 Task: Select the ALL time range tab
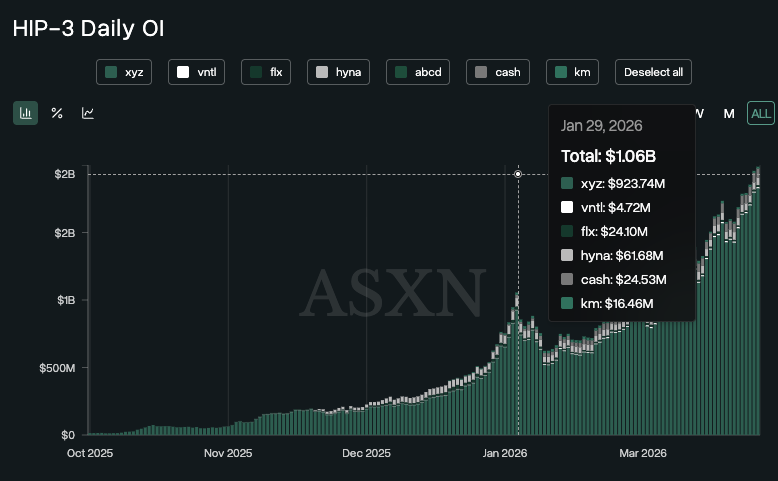[x=761, y=113]
